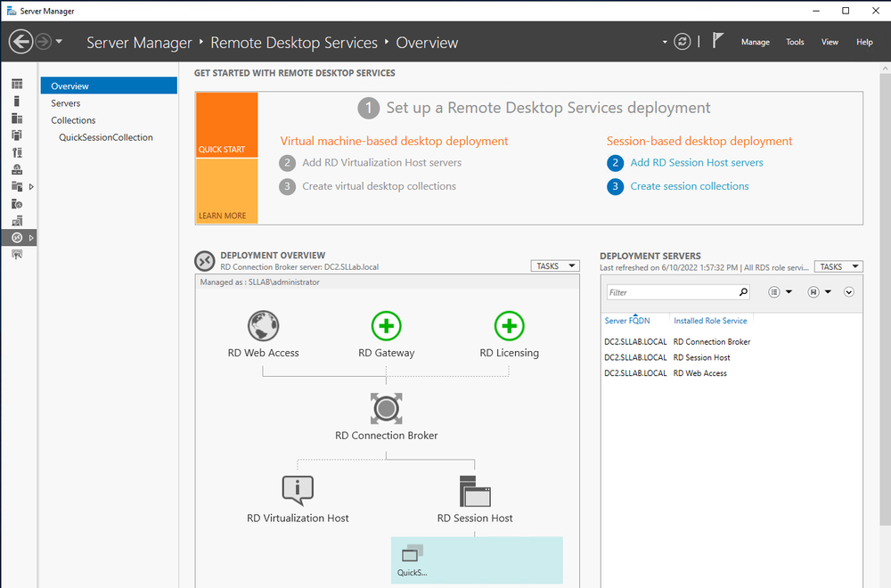
Task: Click the RD Session Host icon
Action: (475, 492)
